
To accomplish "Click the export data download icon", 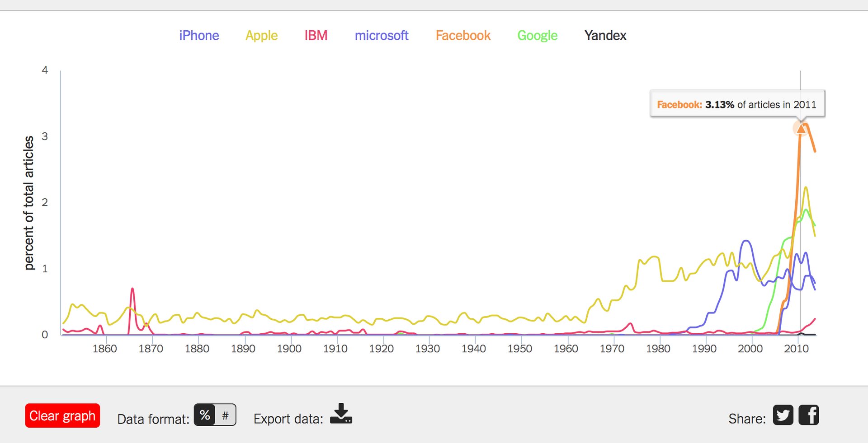I will point(341,414).
